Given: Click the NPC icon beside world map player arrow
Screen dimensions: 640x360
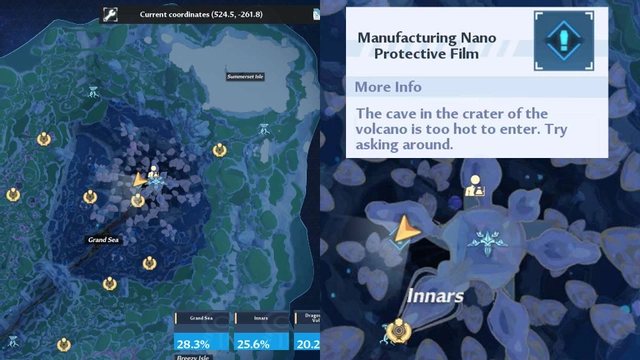Looking at the screenshot, I should pyautogui.click(x=153, y=171).
